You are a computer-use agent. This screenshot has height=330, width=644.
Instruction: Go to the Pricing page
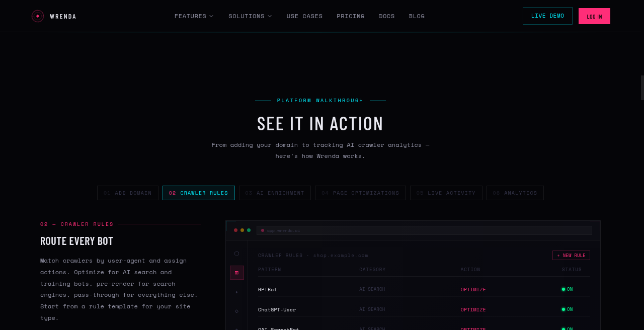(x=351, y=16)
